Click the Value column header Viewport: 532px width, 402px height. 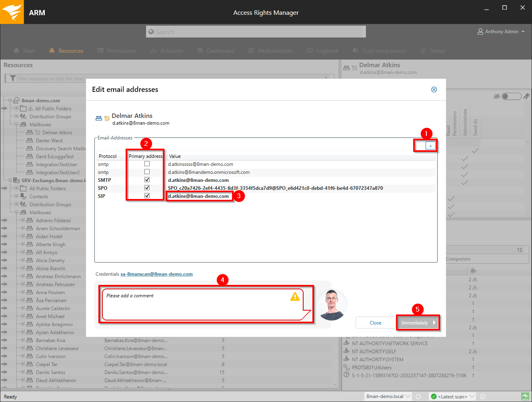(x=175, y=156)
